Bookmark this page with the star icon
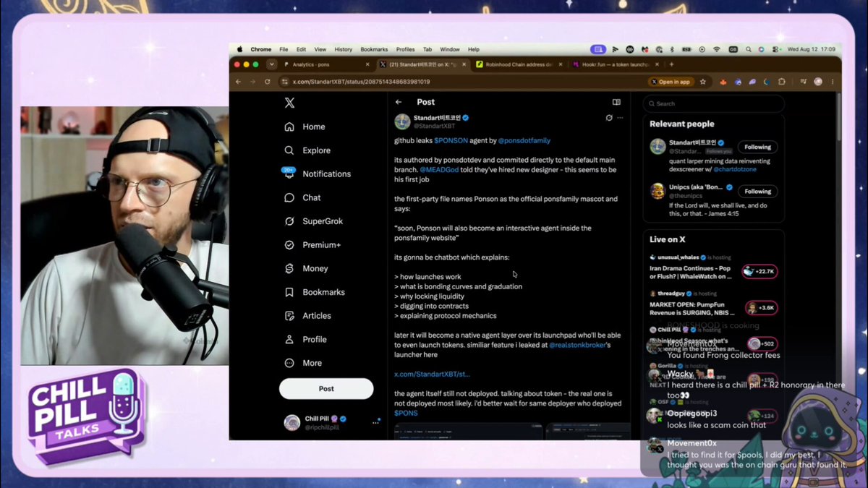This screenshot has width=868, height=488. 702,82
